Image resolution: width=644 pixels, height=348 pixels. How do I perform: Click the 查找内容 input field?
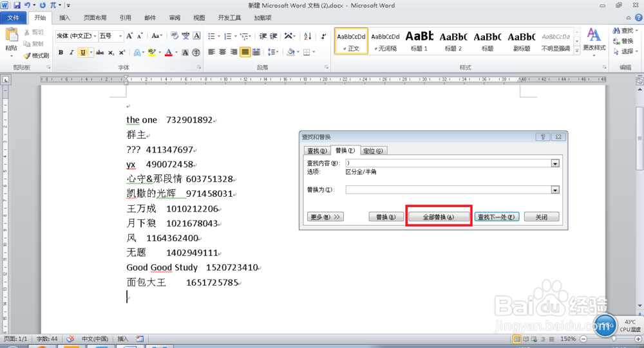pyautogui.click(x=448, y=163)
